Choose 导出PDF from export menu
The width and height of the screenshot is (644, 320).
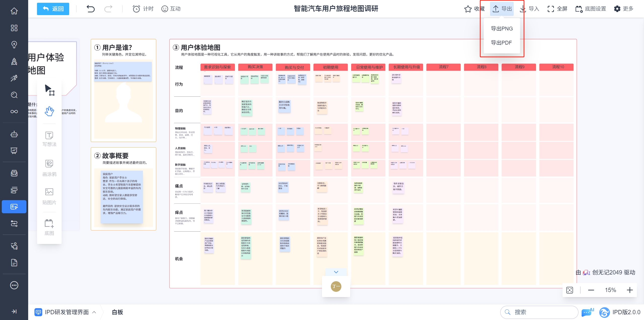(x=501, y=43)
